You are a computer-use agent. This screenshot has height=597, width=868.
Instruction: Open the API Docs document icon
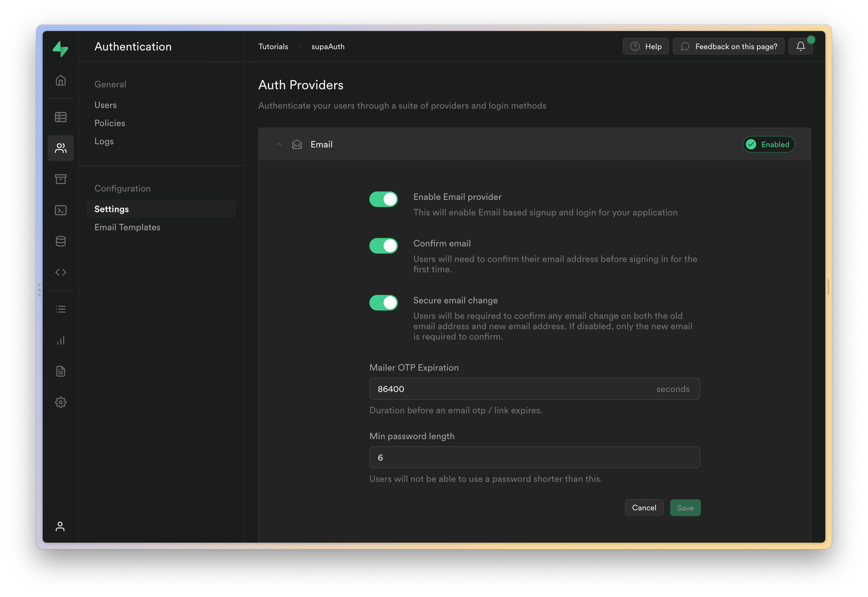click(x=60, y=372)
